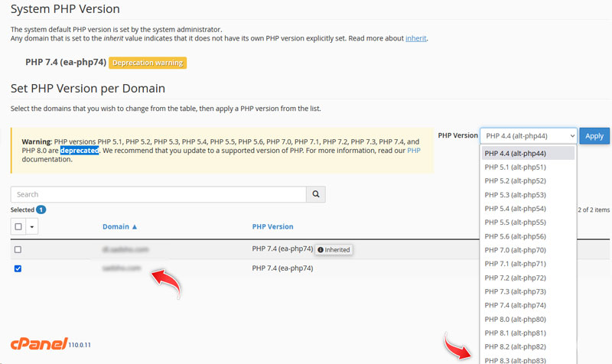Click the checked row's blurred domain name

(x=122, y=268)
